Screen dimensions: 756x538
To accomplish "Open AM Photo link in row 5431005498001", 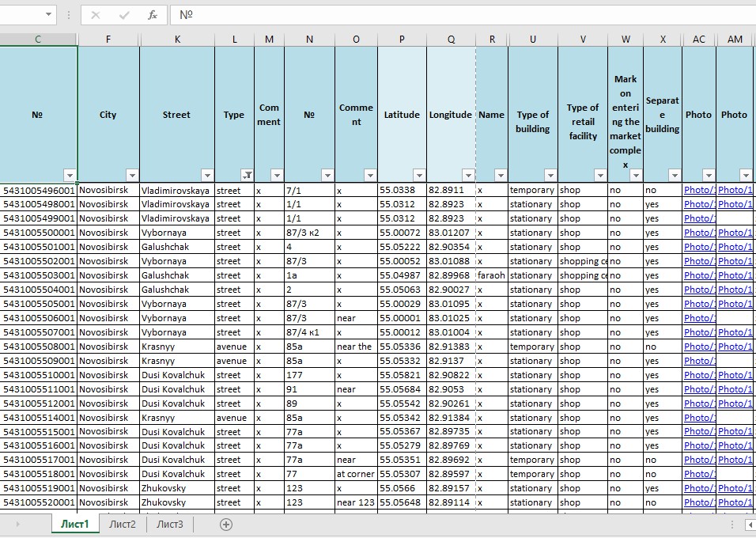I will coord(735,204).
